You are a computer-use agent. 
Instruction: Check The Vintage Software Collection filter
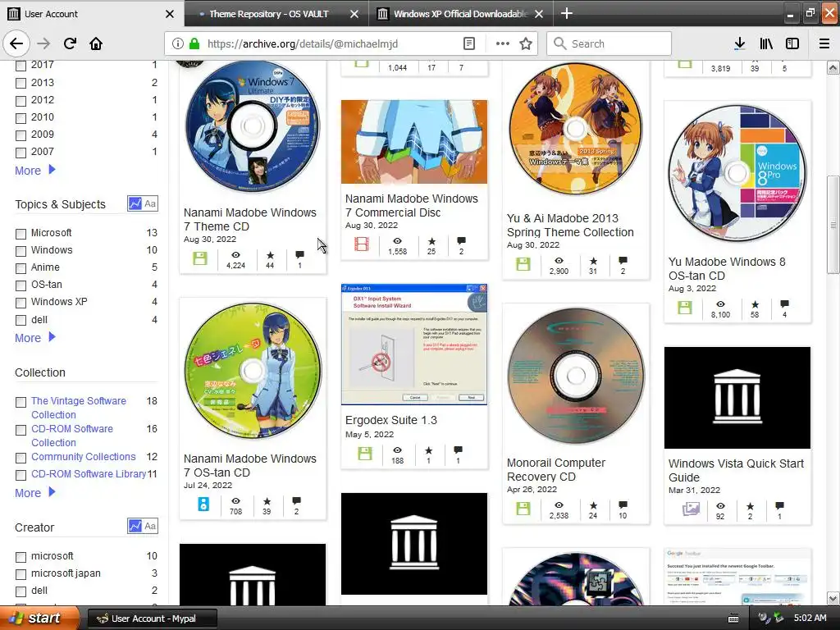tap(21, 402)
